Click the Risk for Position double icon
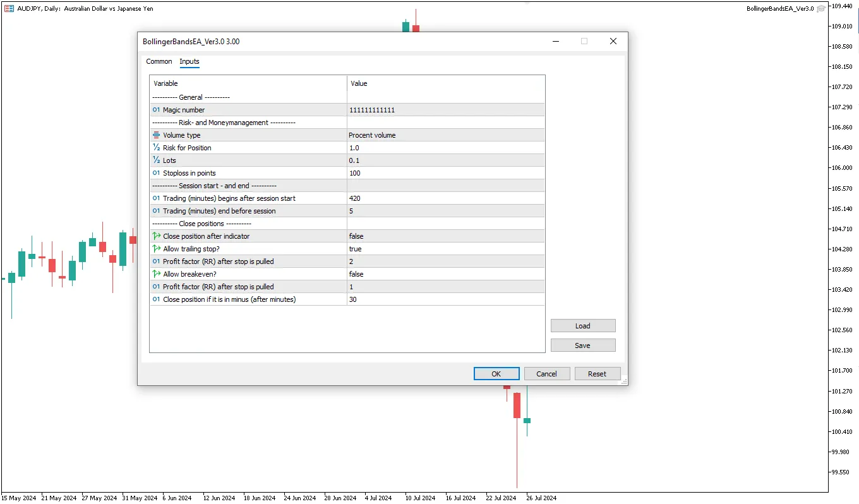859x504 pixels. (156, 148)
